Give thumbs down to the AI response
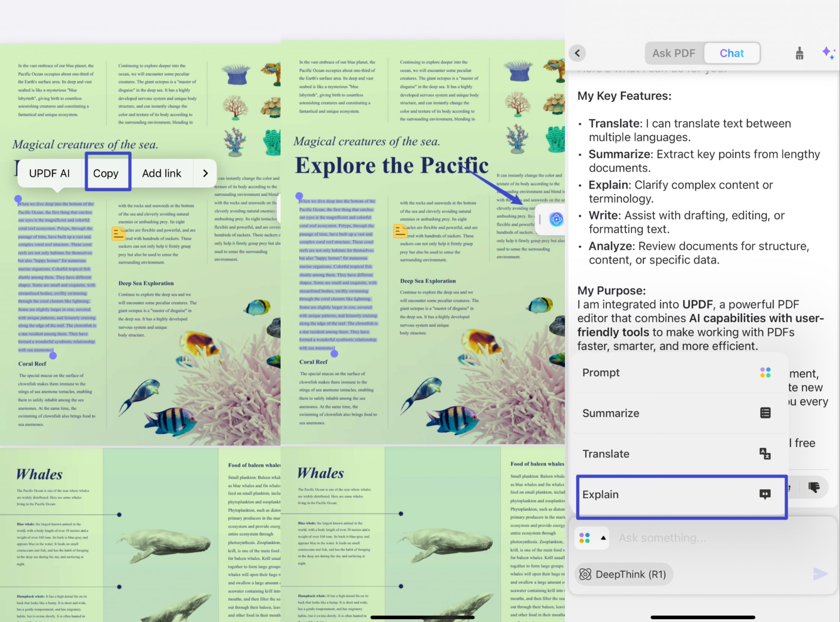This screenshot has width=840, height=622. 814,487
